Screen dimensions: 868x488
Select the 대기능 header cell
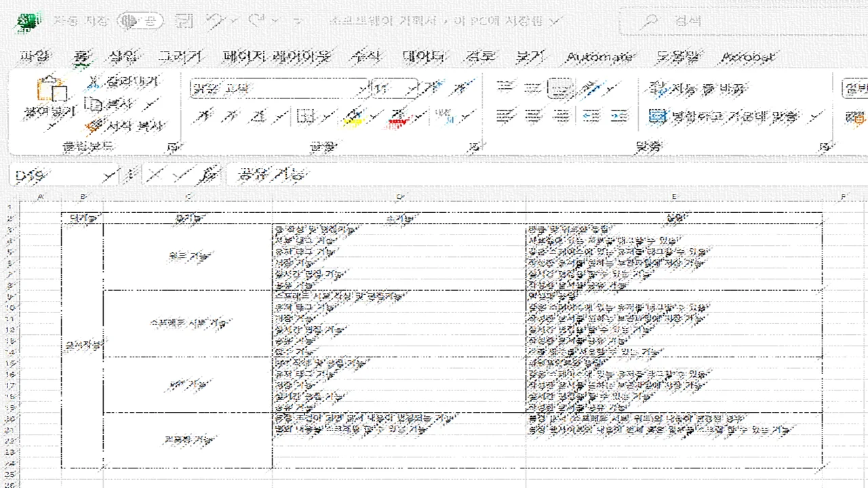tap(82, 218)
